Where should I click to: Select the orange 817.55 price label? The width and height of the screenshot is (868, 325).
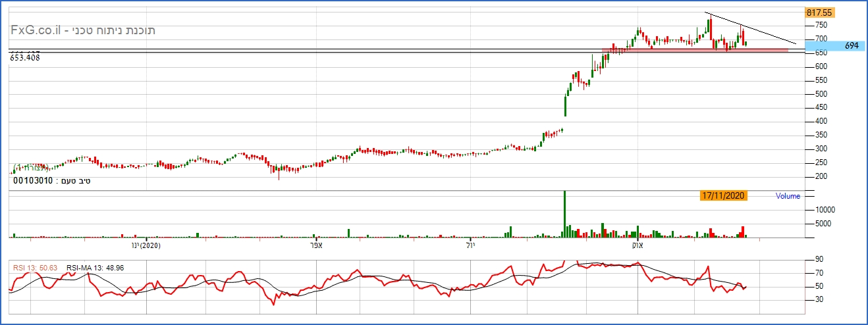[x=819, y=12]
